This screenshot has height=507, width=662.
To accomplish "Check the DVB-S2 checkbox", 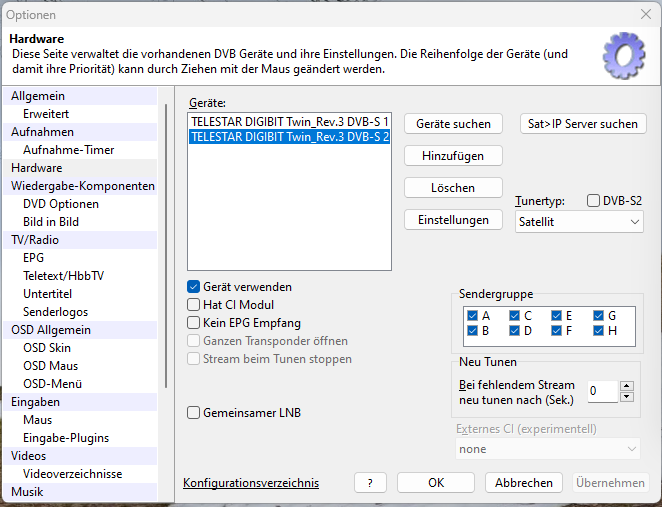I will point(593,201).
